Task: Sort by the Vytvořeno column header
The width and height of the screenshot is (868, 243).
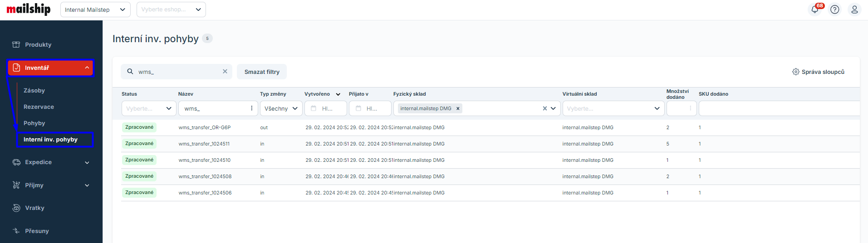Action: coord(318,94)
